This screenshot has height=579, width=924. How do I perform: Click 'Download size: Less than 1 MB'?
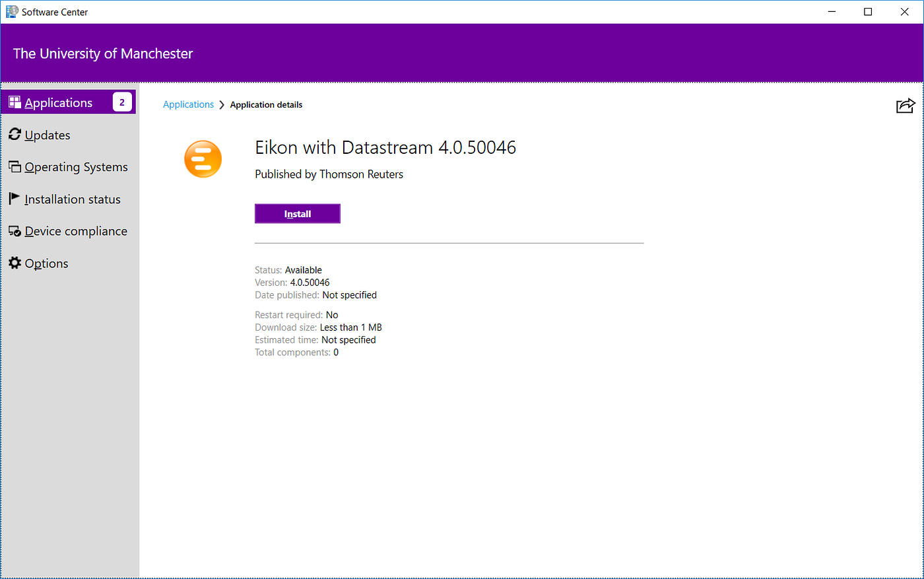click(x=318, y=327)
